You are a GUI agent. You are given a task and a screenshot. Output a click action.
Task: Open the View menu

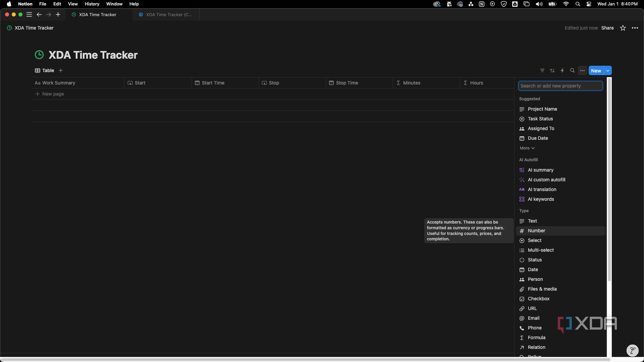pos(73,4)
